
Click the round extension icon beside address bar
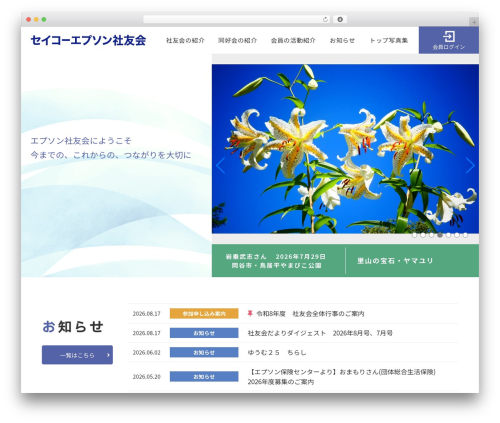click(x=340, y=20)
